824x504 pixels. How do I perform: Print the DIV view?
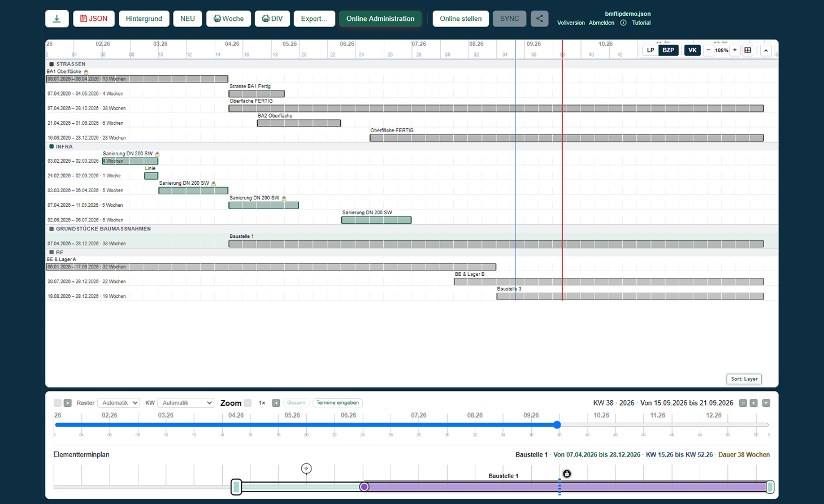(272, 19)
